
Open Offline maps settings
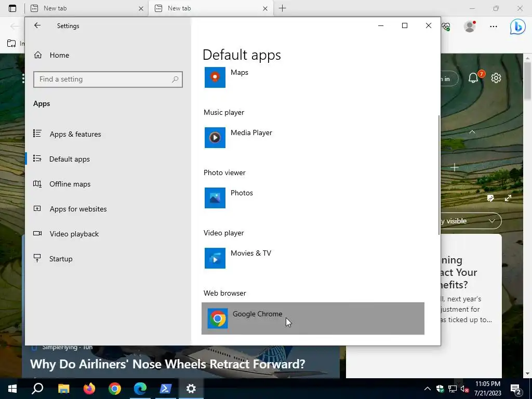70,184
